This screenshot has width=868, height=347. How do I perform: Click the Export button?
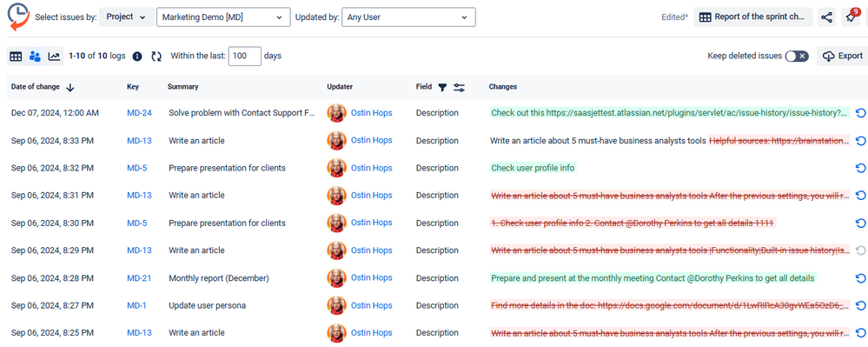point(843,56)
